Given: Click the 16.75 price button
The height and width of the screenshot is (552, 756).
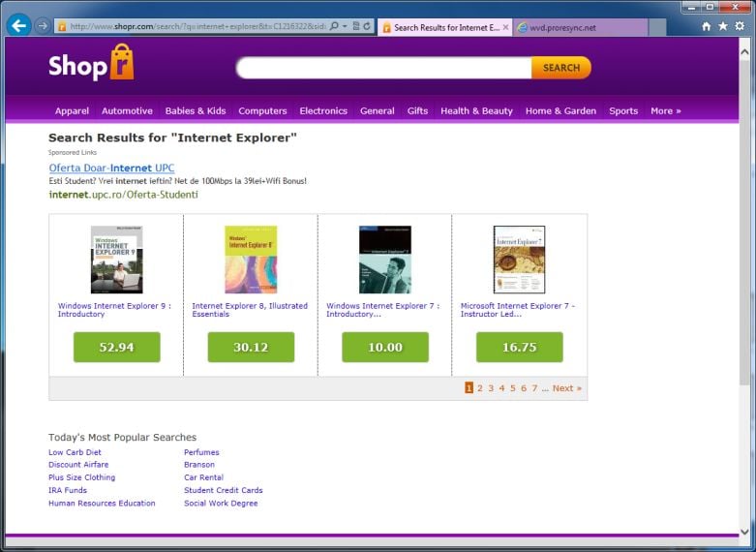Looking at the screenshot, I should pos(519,347).
